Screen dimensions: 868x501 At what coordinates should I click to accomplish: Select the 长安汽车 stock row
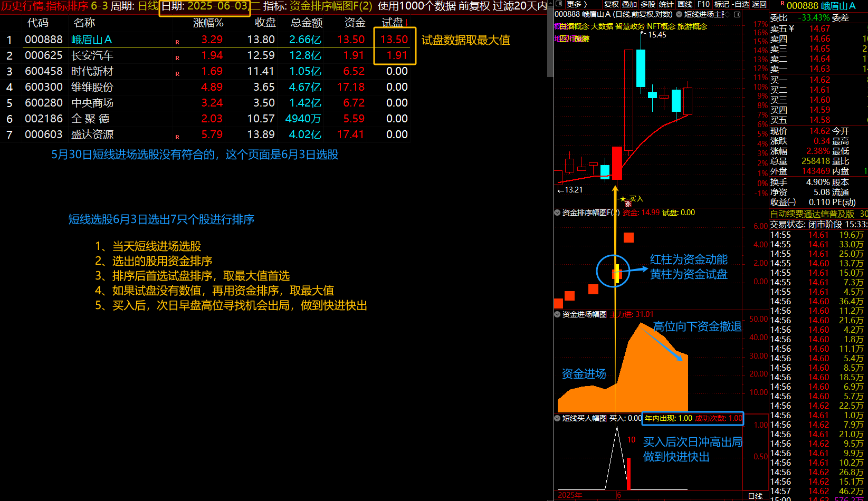pyautogui.click(x=206, y=55)
